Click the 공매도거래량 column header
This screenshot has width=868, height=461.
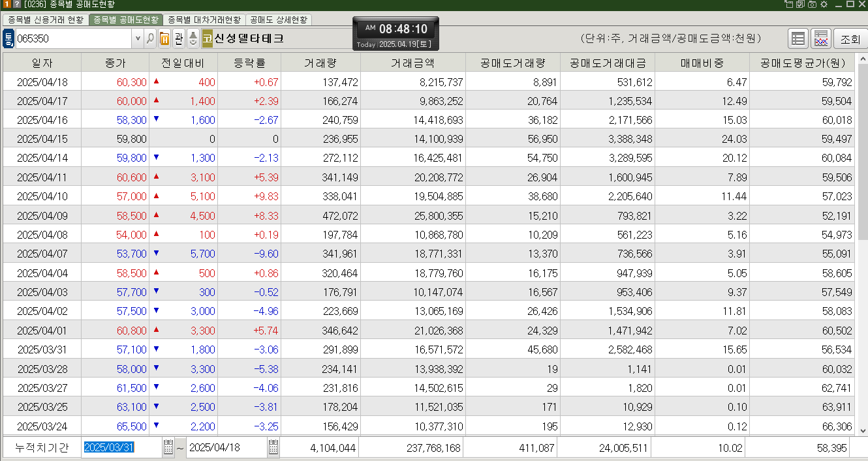(x=512, y=63)
